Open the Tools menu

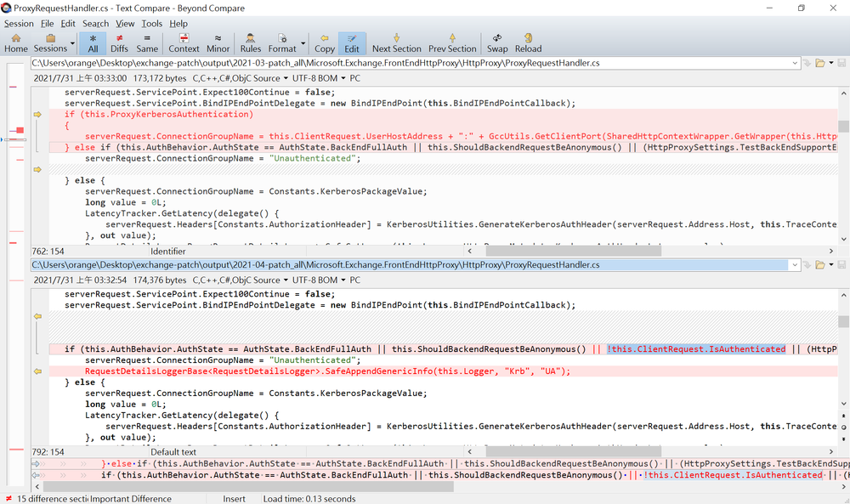pos(152,23)
